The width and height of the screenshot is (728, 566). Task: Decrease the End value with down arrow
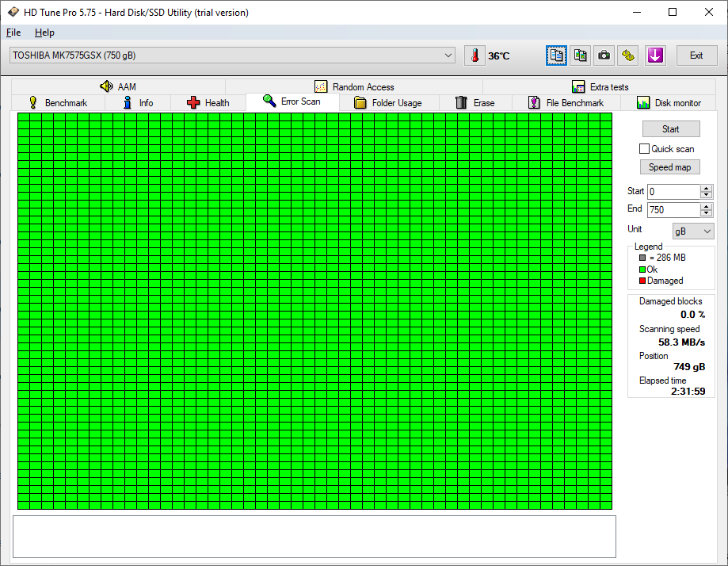[706, 213]
